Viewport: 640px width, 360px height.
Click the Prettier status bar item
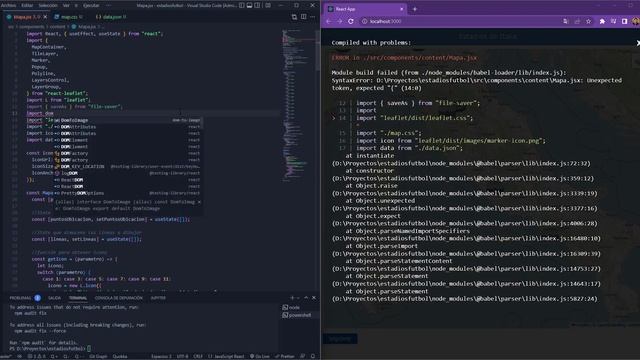[285, 356]
